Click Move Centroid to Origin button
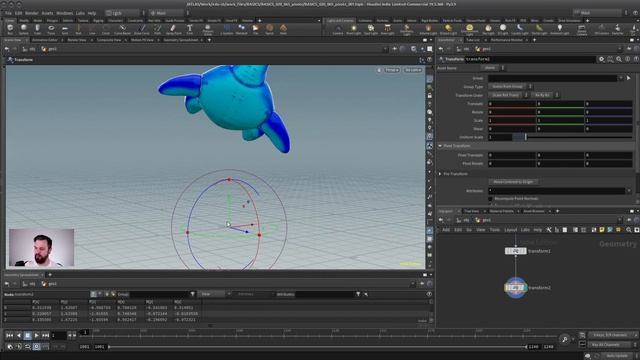Screen dimensions: 640x360 pos(513,182)
